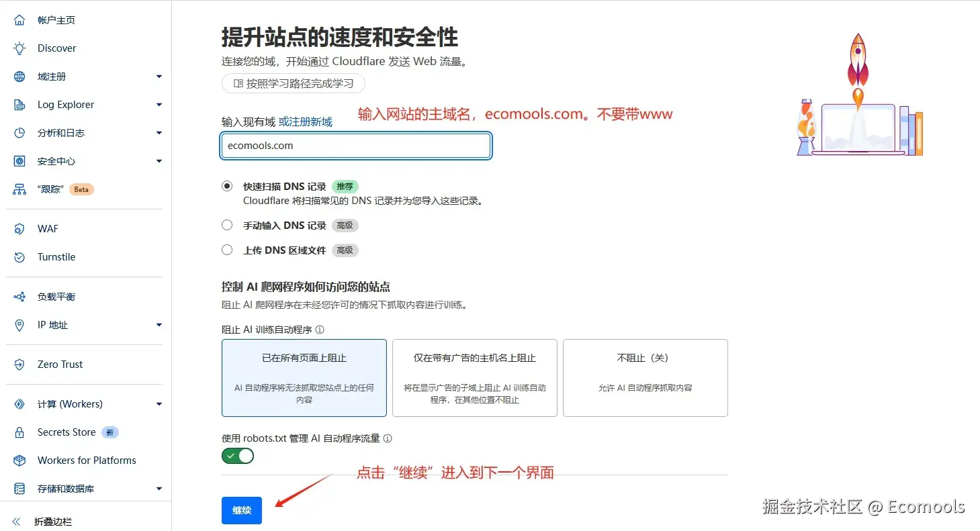Select 快速扫描 DNS 记录 radio button
Screen dimensions: 980x531
(x=227, y=186)
